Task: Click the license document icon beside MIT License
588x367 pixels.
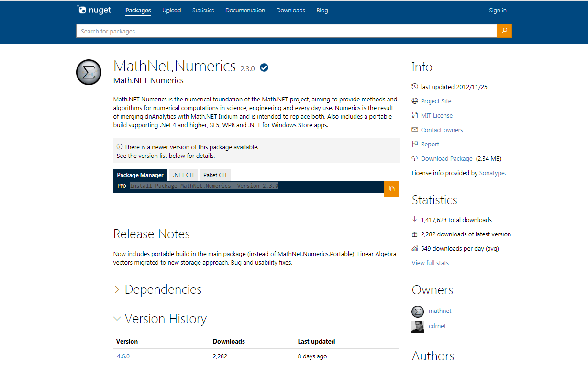Action: pyautogui.click(x=415, y=115)
